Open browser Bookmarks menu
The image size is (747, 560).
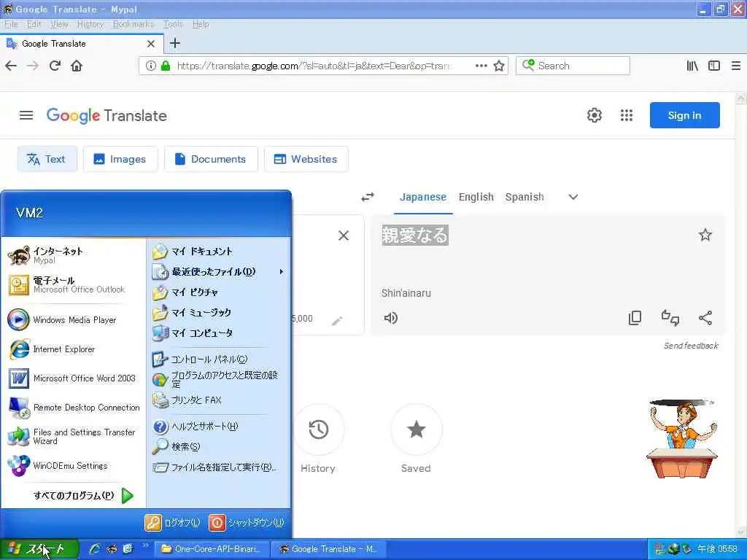tap(133, 24)
